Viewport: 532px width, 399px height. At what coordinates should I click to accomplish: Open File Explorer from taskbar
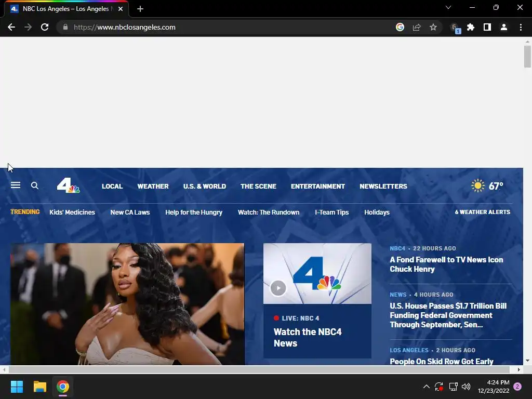[39, 387]
